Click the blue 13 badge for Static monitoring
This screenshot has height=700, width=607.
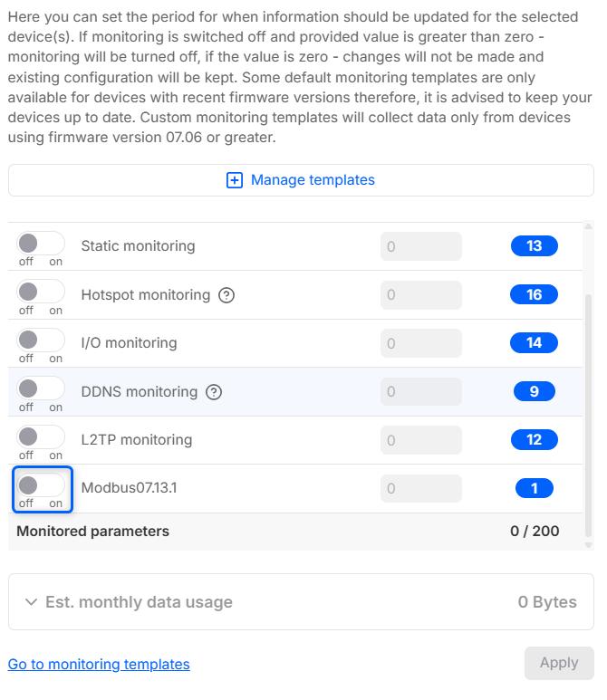pos(534,246)
